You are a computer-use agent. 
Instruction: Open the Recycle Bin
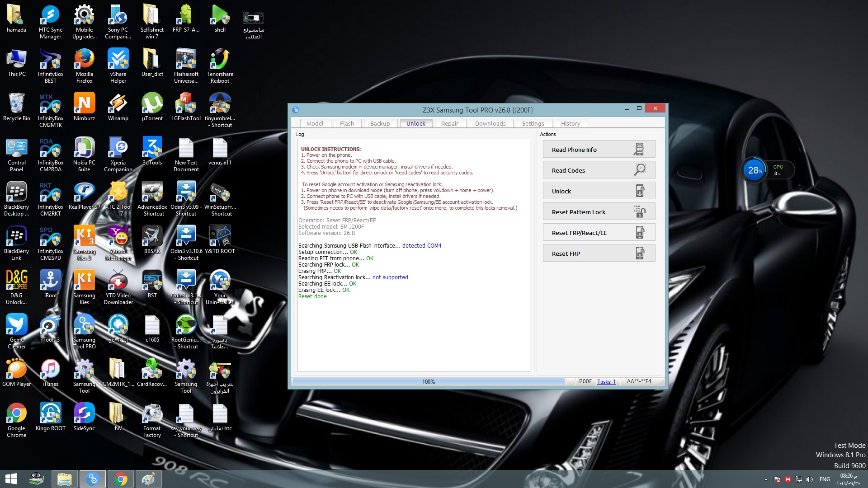(x=16, y=107)
